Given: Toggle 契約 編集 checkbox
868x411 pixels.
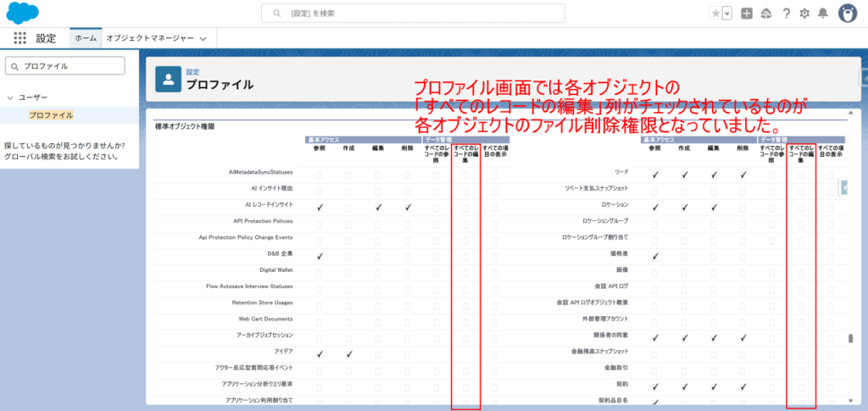Looking at the screenshot, I should coord(714,386).
